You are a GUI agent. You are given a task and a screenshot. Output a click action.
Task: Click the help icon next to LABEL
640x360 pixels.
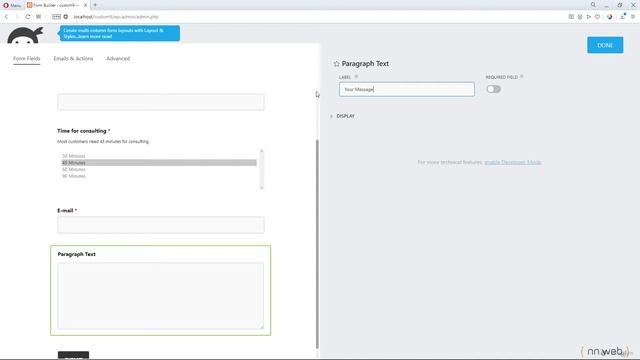pos(356,77)
